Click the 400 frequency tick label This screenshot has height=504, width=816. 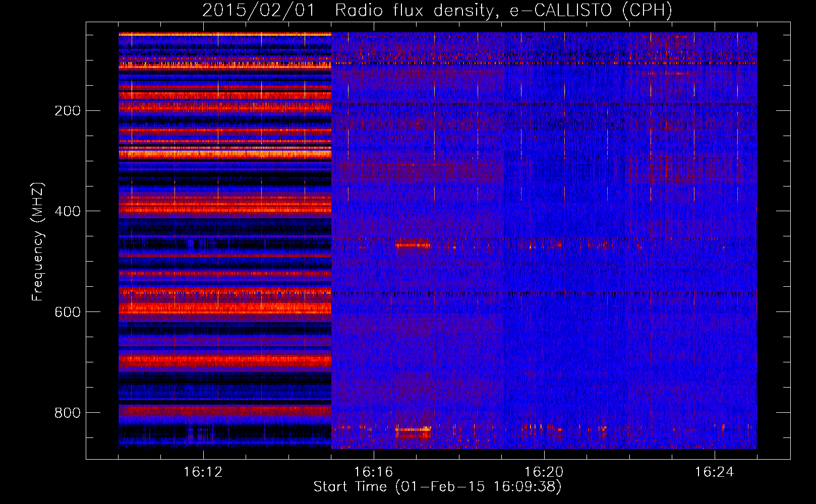coord(67,211)
